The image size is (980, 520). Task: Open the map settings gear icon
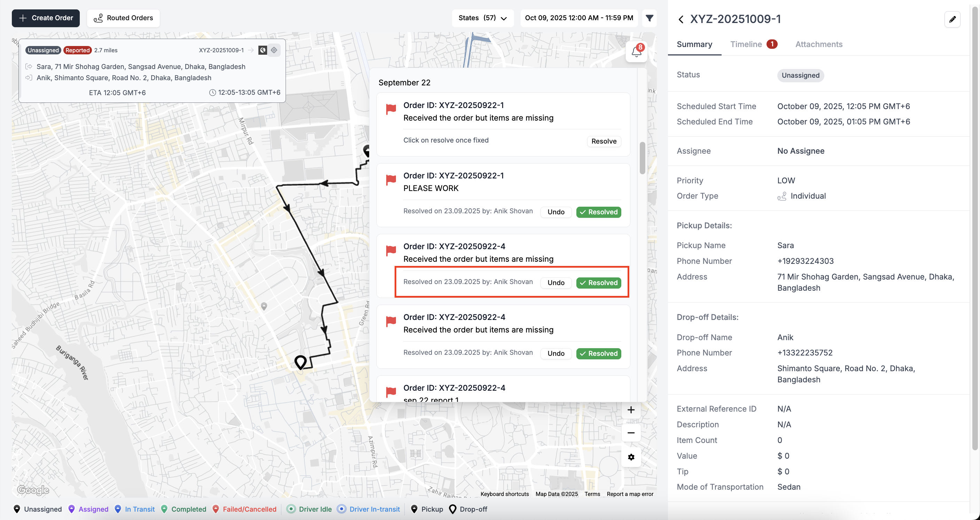tap(631, 457)
